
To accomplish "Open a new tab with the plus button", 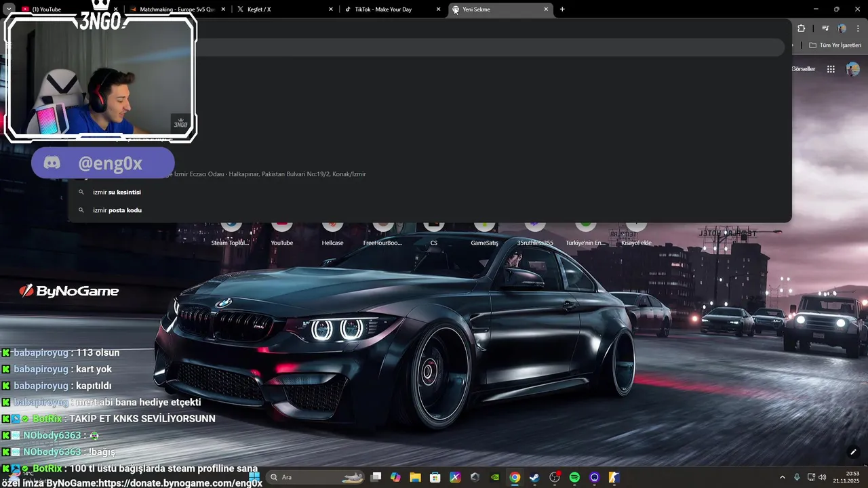I will (562, 9).
